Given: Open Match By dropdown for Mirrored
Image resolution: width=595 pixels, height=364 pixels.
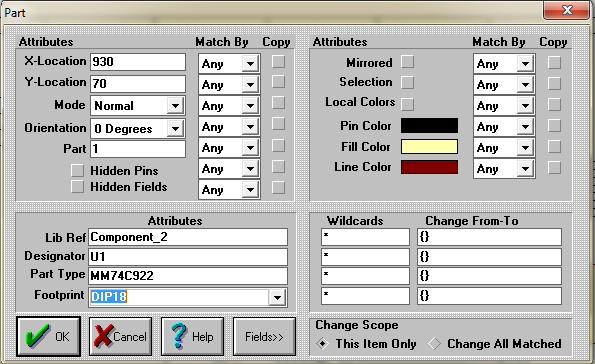Looking at the screenshot, I should click(526, 63).
